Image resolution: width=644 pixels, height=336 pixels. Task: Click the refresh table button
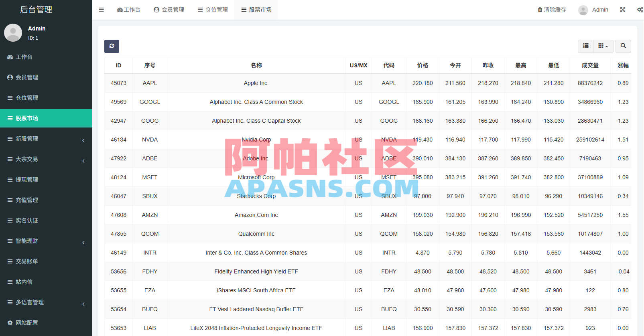112,46
